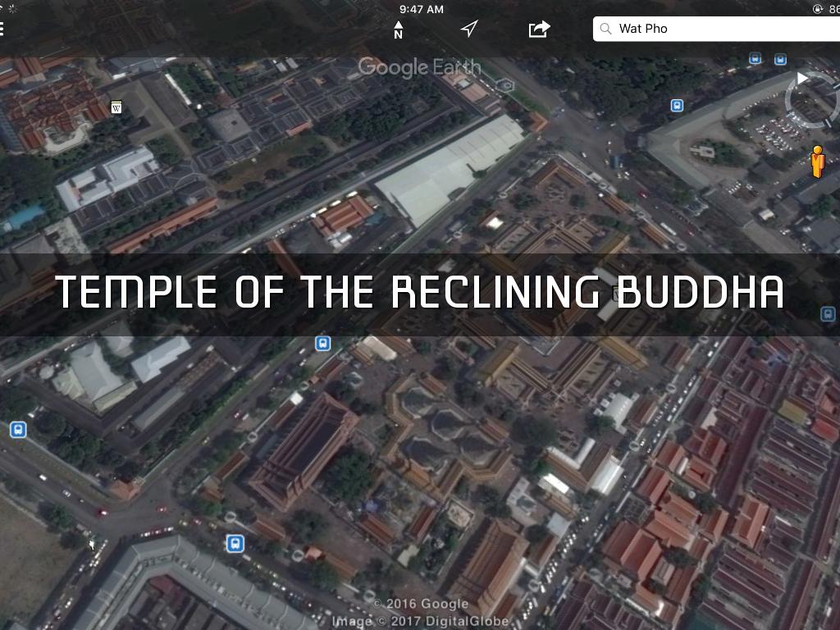Image resolution: width=840 pixels, height=630 pixels.
Task: Tap the small hexagonal marker below Google Earth logo
Action: [x=507, y=85]
